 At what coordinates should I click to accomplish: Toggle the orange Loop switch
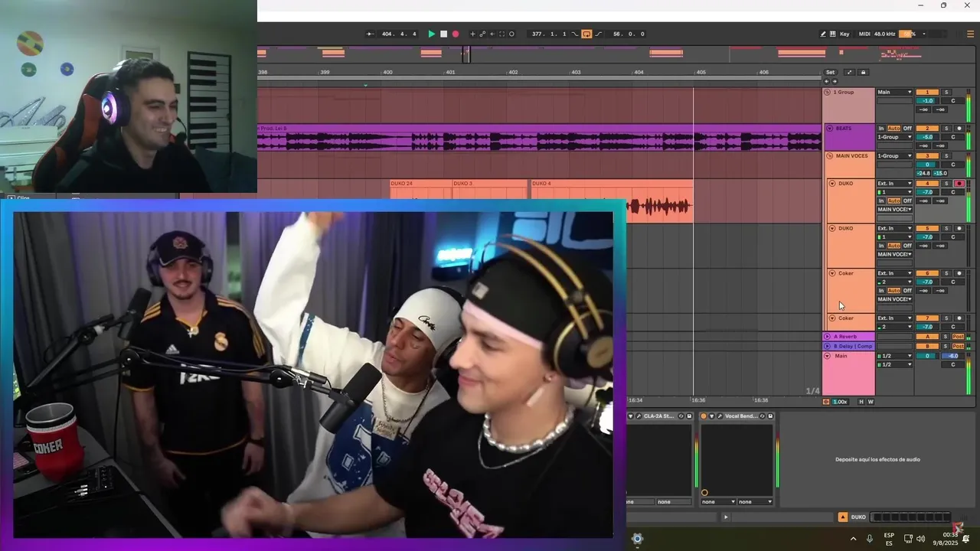[586, 34]
